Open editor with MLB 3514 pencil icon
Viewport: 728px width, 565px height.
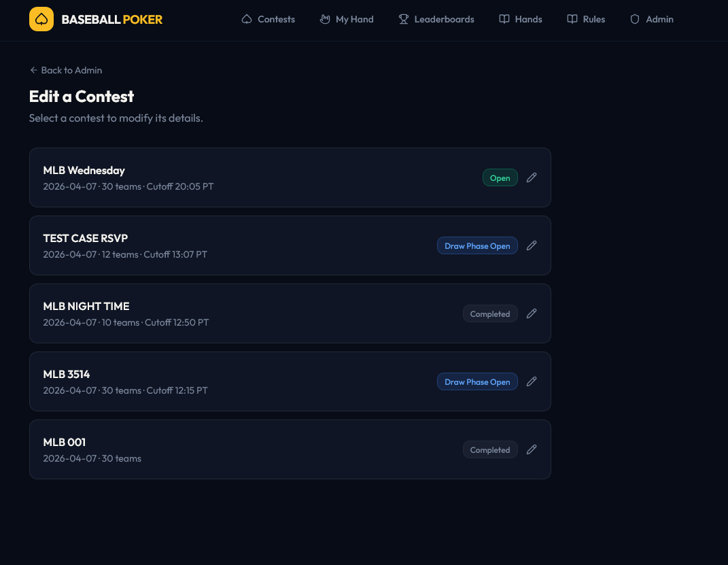(x=532, y=381)
